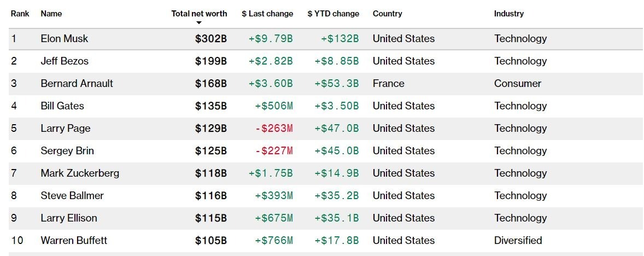Sort by the Rank column header
The image size is (644, 256).
[x=20, y=14]
